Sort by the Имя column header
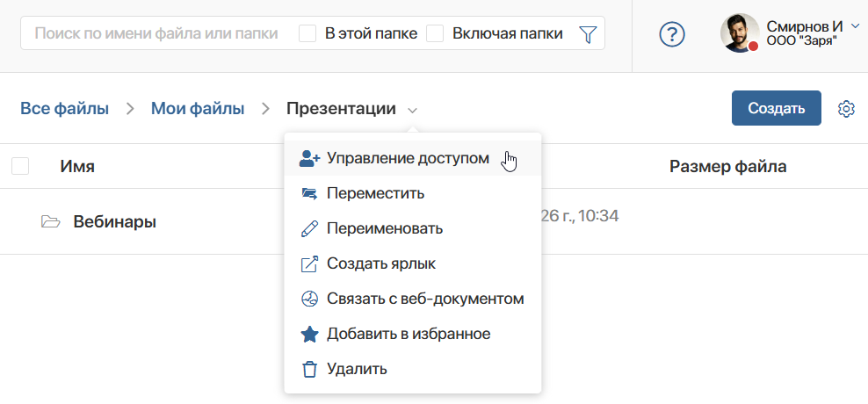Image resolution: width=868 pixels, height=404 pixels. (77, 166)
